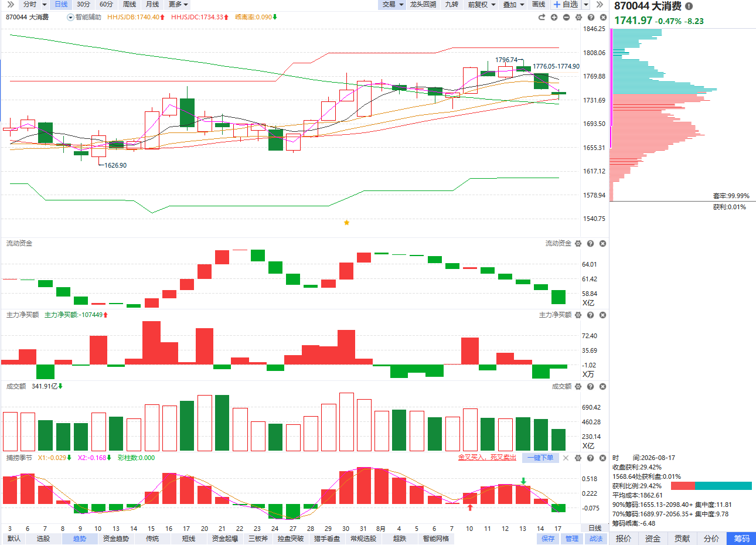Open the 叠加 overlay dropdown

513,5
